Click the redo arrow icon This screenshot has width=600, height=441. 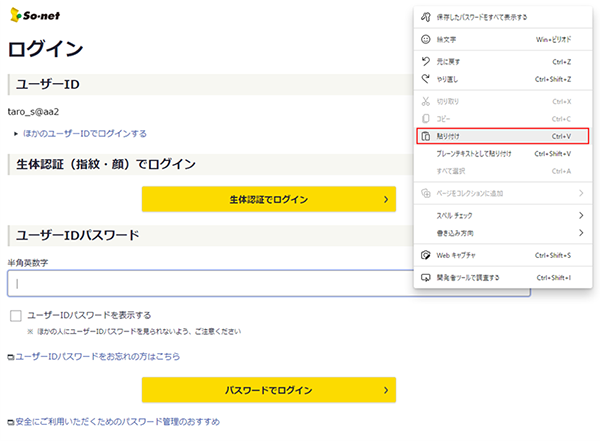426,78
